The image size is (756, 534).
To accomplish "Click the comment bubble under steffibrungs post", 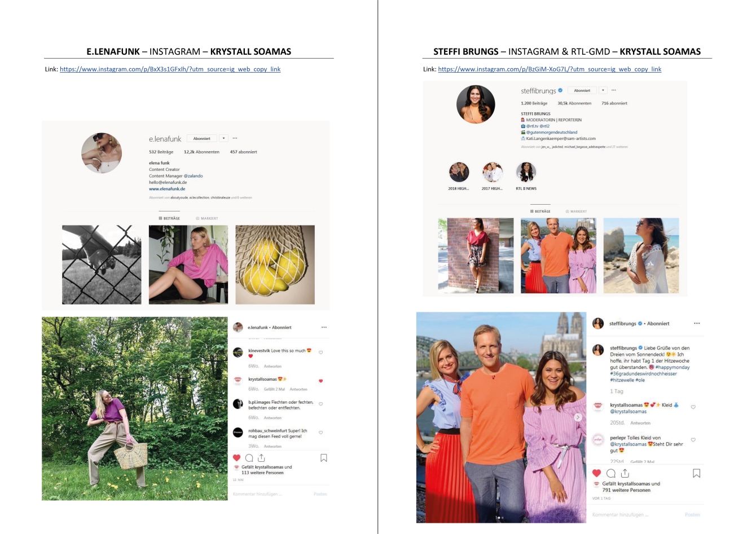I will (x=610, y=473).
